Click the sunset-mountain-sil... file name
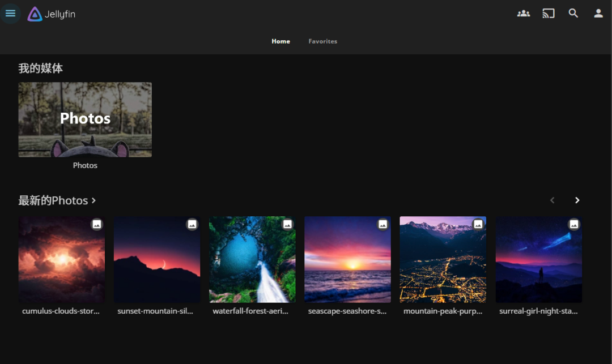This screenshot has height=364, width=612. coord(155,311)
